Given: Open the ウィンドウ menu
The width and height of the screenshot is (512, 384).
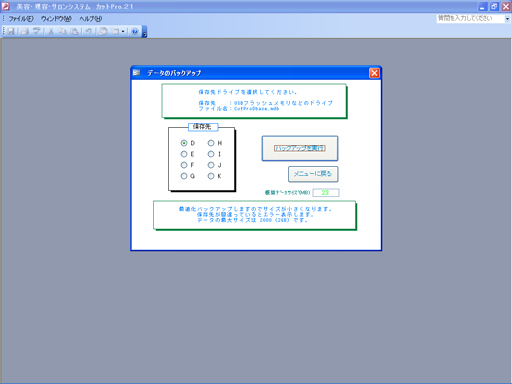Looking at the screenshot, I should [56, 19].
